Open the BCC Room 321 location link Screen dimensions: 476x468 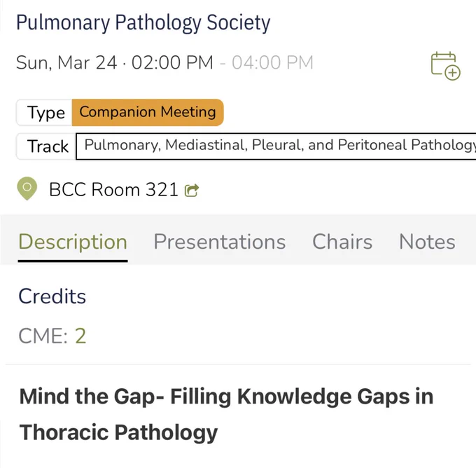tap(113, 190)
